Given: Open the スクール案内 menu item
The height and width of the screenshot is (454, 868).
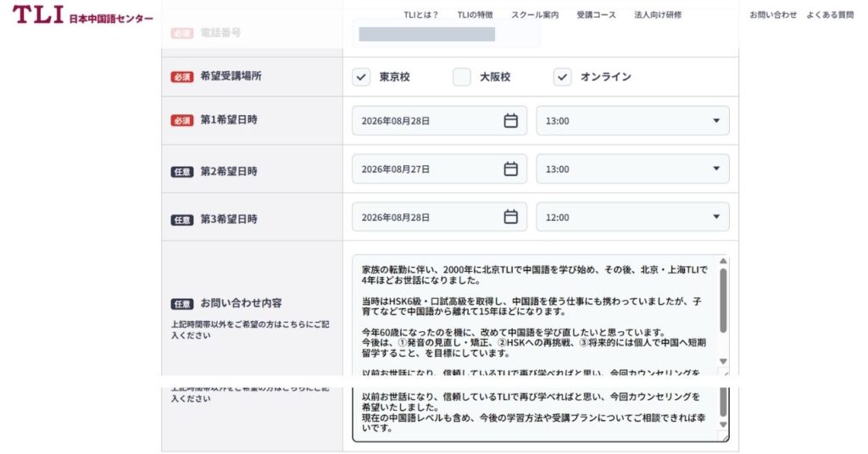Looking at the screenshot, I should tap(535, 15).
